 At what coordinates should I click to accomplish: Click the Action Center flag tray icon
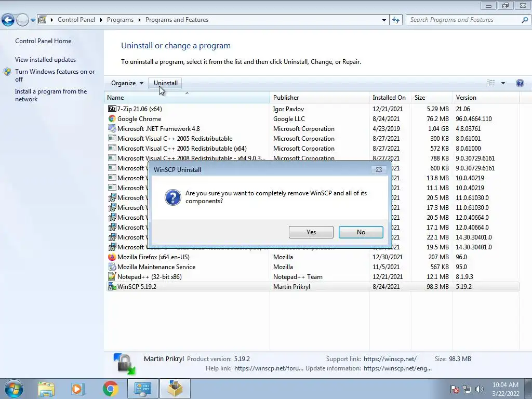454,389
